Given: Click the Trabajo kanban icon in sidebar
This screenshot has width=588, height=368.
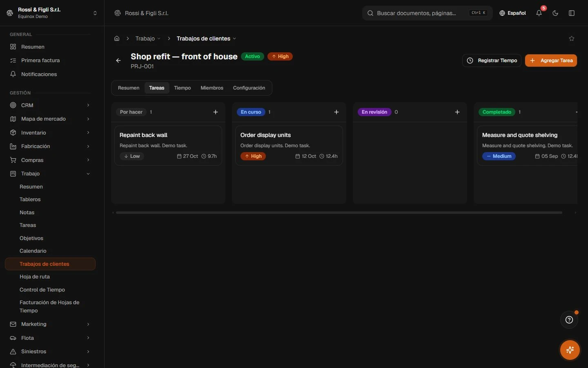Looking at the screenshot, I should (x=13, y=174).
